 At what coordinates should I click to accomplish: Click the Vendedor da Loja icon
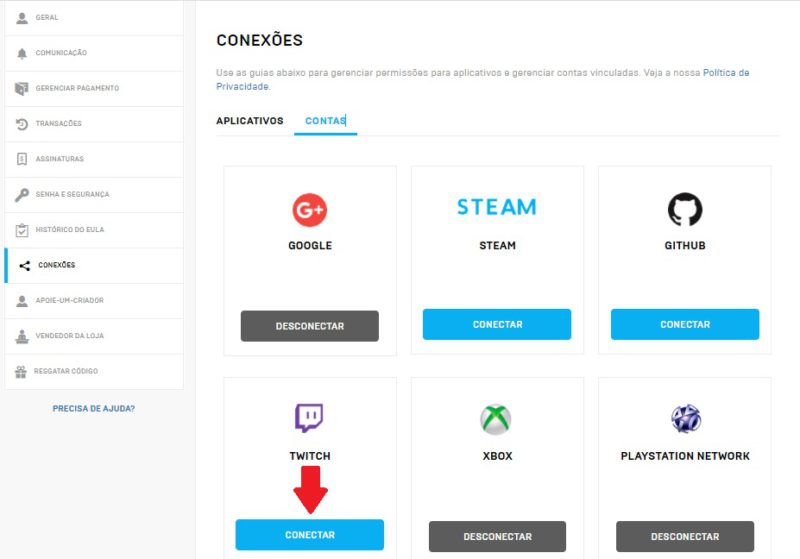22,336
